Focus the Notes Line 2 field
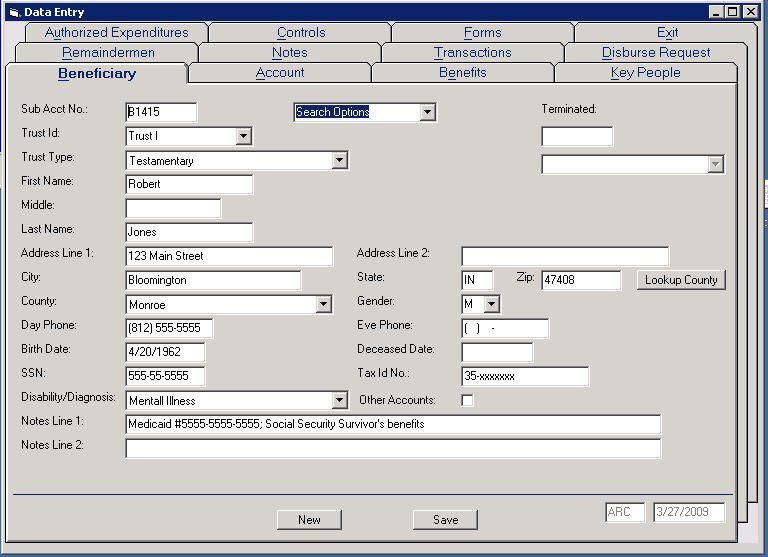The image size is (768, 557). tap(393, 448)
